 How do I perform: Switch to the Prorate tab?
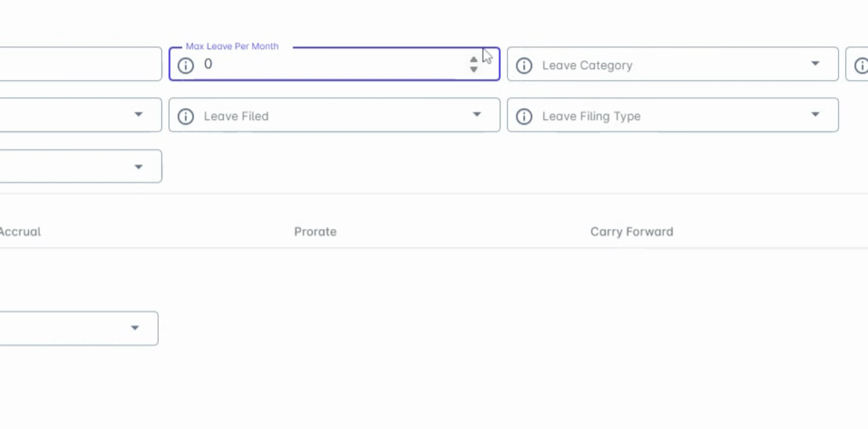(x=315, y=232)
